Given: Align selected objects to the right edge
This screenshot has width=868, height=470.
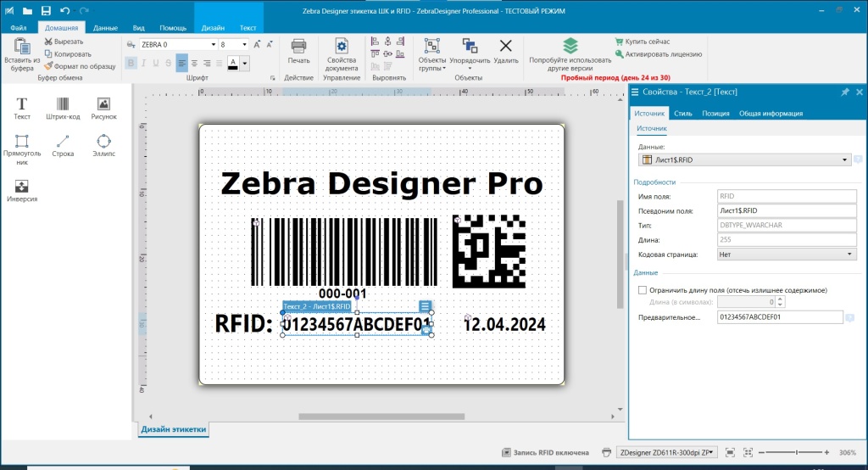Looking at the screenshot, I should coord(400,42).
